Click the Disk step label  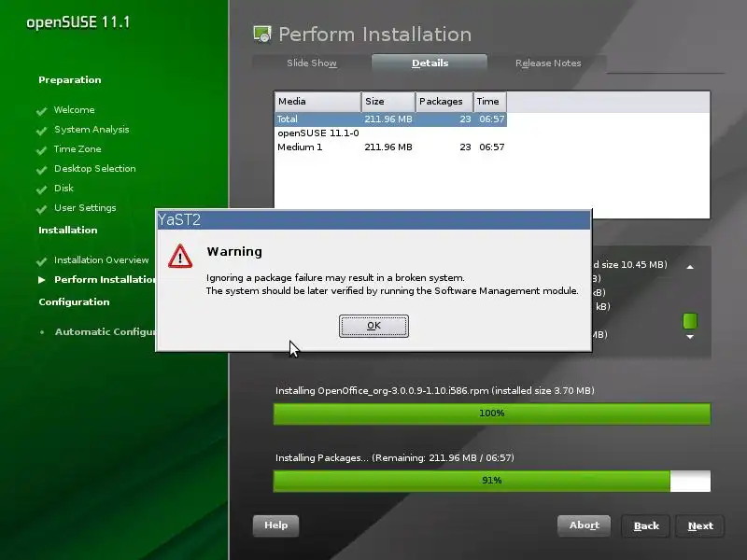(63, 189)
